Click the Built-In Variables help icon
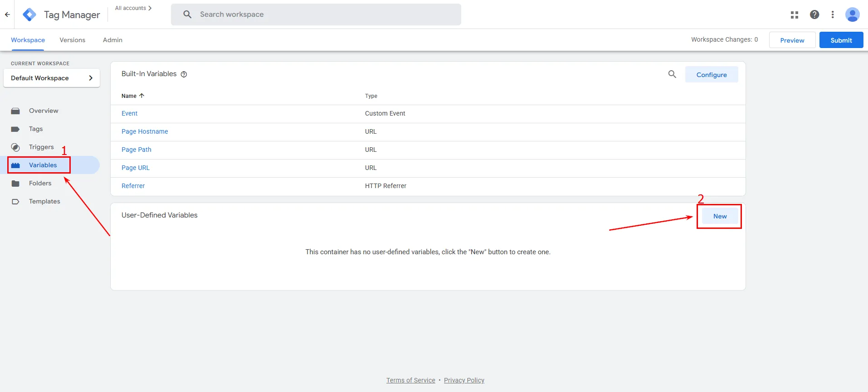Viewport: 868px width, 392px height. coord(184,74)
